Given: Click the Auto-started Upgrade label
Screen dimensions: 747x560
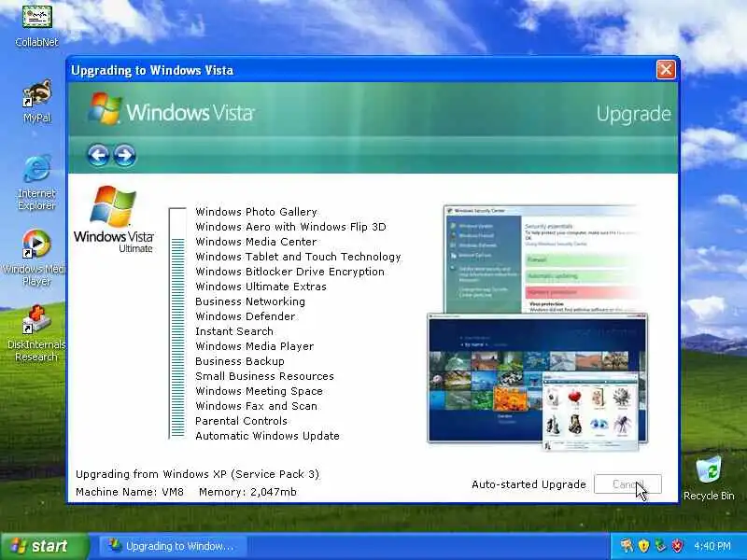Looking at the screenshot, I should [529, 484].
